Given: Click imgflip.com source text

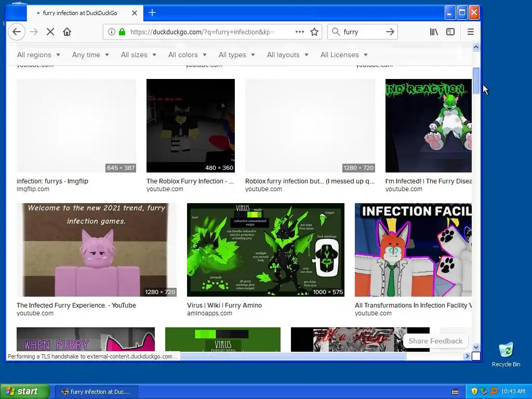Looking at the screenshot, I should [x=33, y=189].
